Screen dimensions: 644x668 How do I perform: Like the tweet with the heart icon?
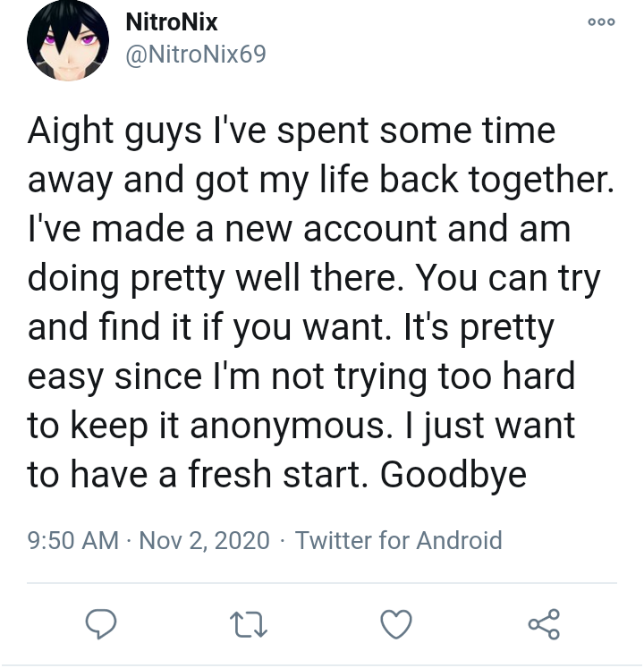click(396, 624)
